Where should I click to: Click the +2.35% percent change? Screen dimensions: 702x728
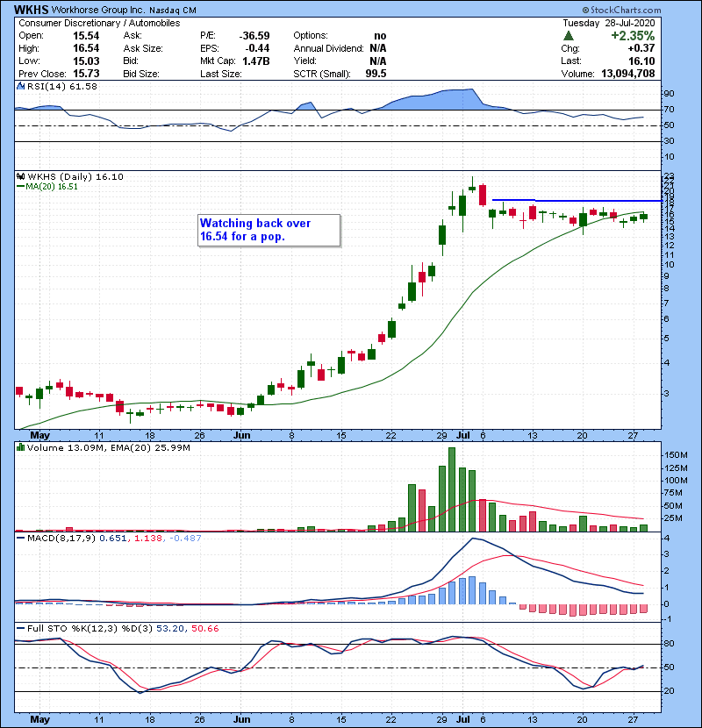[633, 36]
